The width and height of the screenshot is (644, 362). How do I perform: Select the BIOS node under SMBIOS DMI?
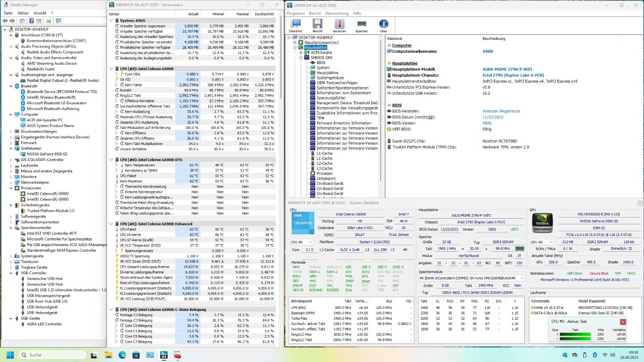[321, 63]
